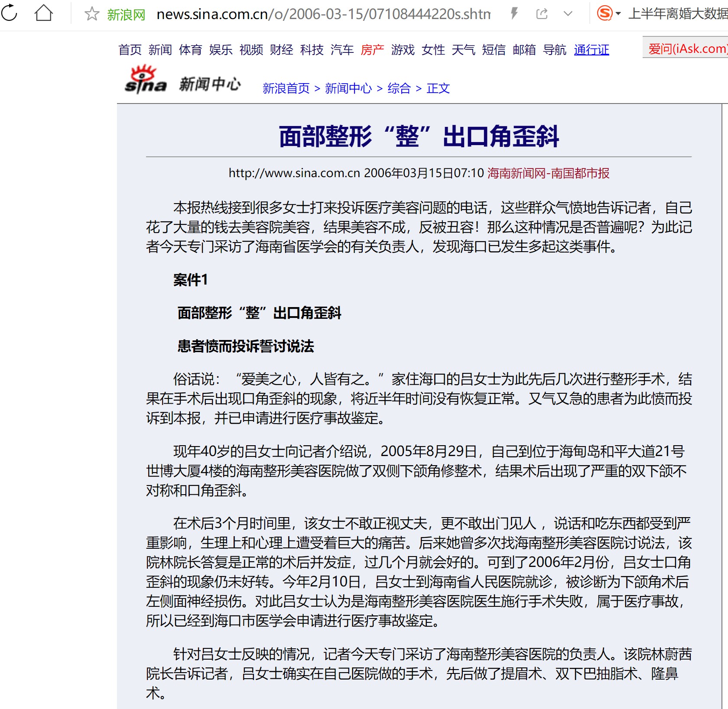This screenshot has height=709, width=728.
Task: Reload the page with the refresh icon
Action: pos(10,13)
